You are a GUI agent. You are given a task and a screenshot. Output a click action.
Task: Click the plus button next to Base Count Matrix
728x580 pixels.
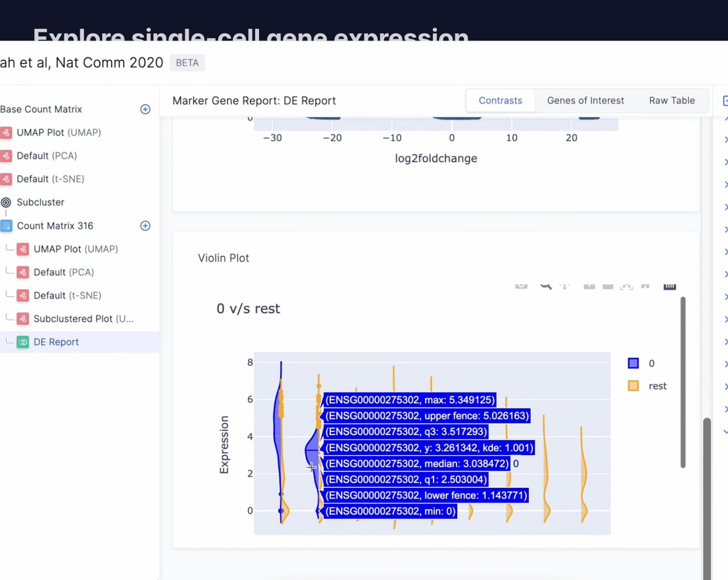[145, 109]
